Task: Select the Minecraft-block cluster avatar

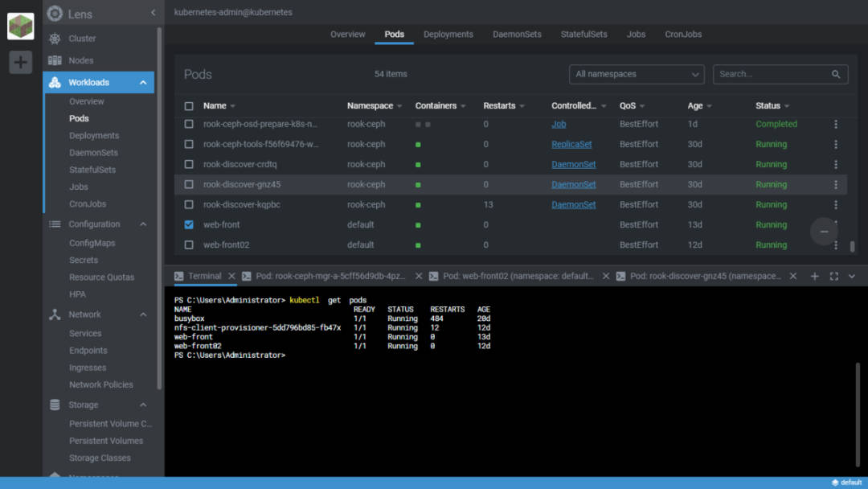Action: pos(20,26)
